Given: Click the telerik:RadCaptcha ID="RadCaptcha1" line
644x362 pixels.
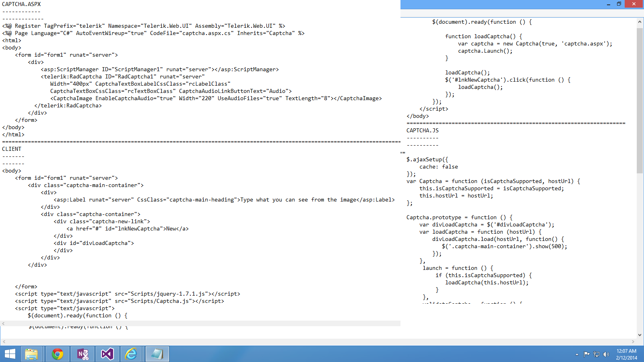Looking at the screenshot, I should tap(123, 76).
